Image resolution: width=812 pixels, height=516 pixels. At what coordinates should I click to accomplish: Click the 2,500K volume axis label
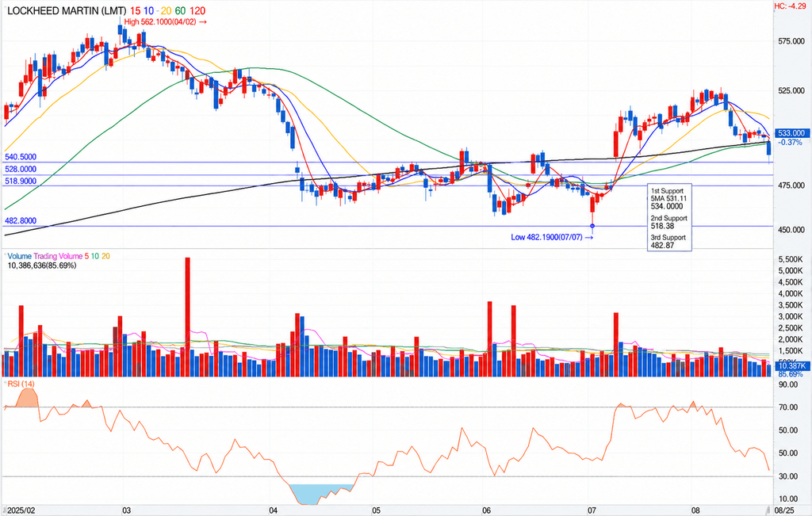[791, 328]
